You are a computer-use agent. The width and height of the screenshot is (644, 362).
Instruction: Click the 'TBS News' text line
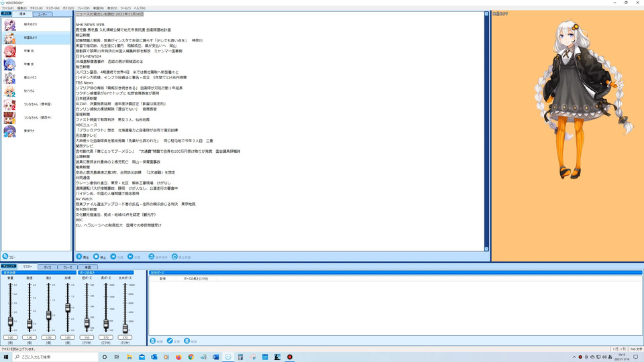pyautogui.click(x=85, y=82)
